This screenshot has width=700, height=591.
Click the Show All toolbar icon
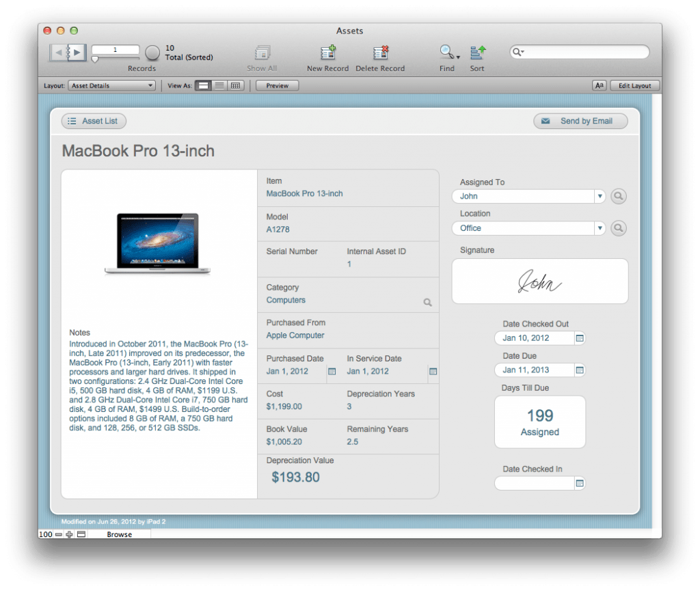[x=262, y=53]
